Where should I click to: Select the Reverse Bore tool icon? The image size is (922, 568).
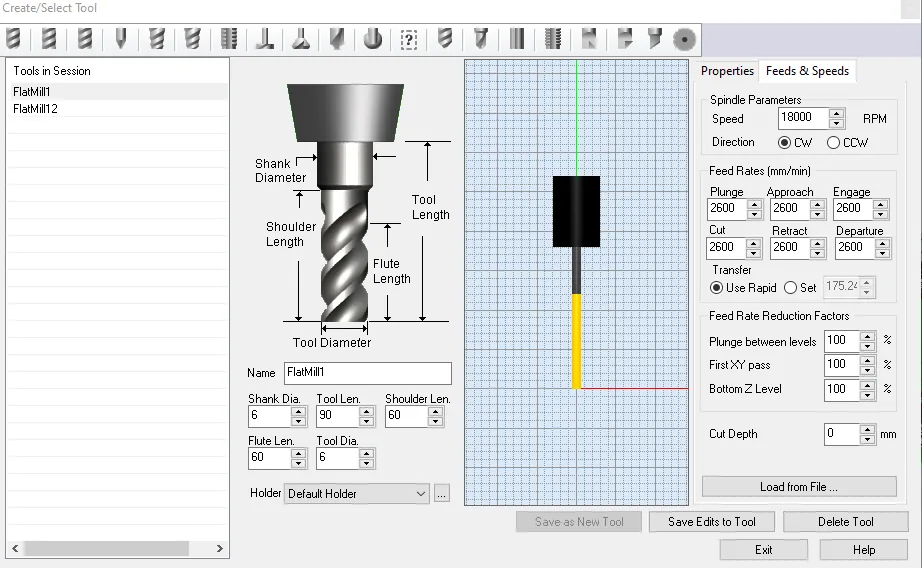(x=624, y=39)
